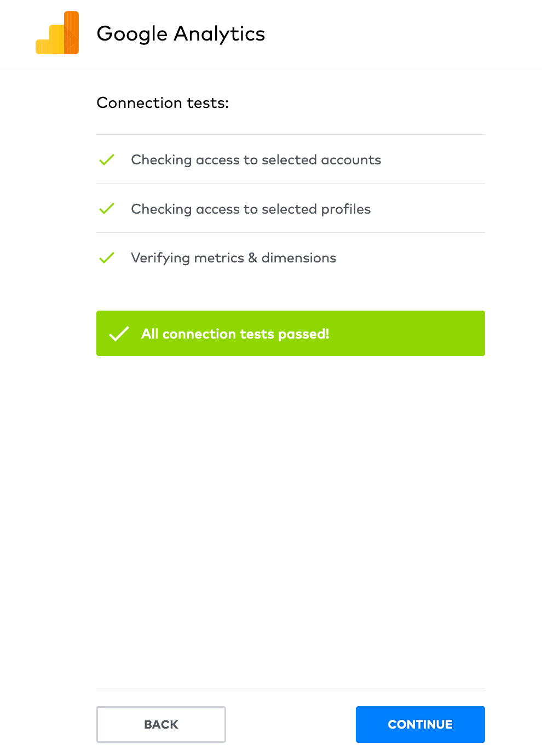This screenshot has height=756, width=542.
Task: Click the white checkmark in the success banner
Action: pos(119,334)
